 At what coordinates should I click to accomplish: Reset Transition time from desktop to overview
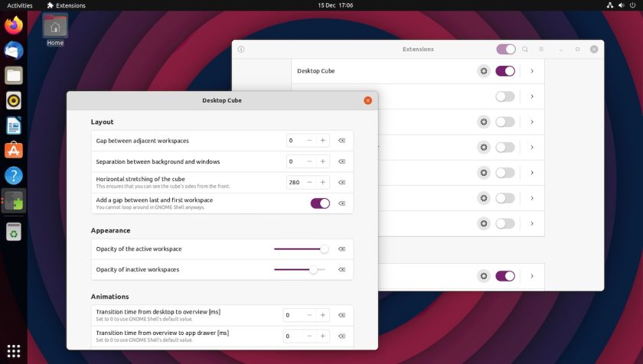coord(341,315)
